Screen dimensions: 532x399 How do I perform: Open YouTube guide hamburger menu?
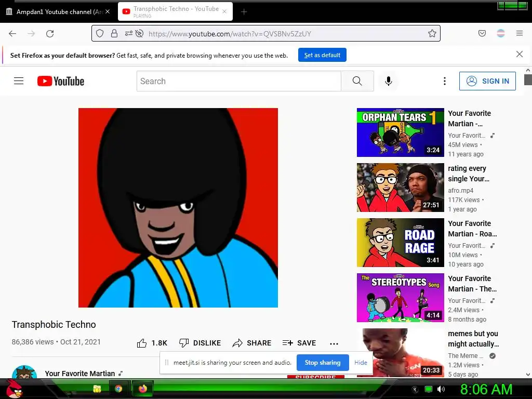19,81
